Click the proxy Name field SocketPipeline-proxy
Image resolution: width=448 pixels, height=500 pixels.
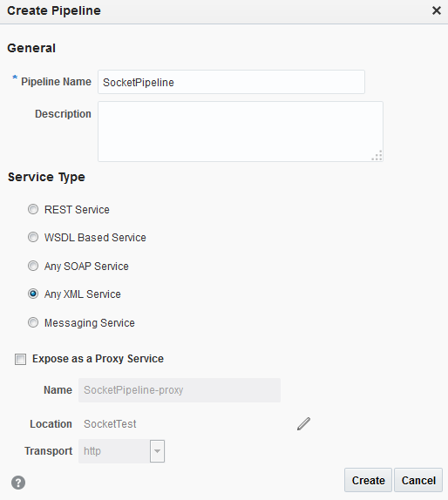[180, 390]
